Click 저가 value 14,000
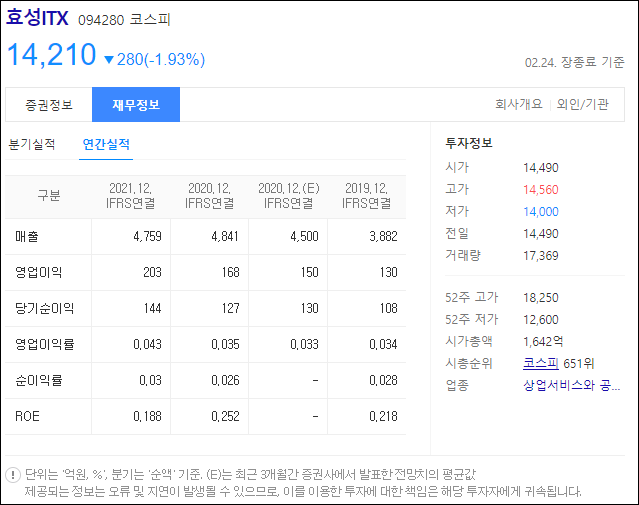This screenshot has width=639, height=505. 541,212
